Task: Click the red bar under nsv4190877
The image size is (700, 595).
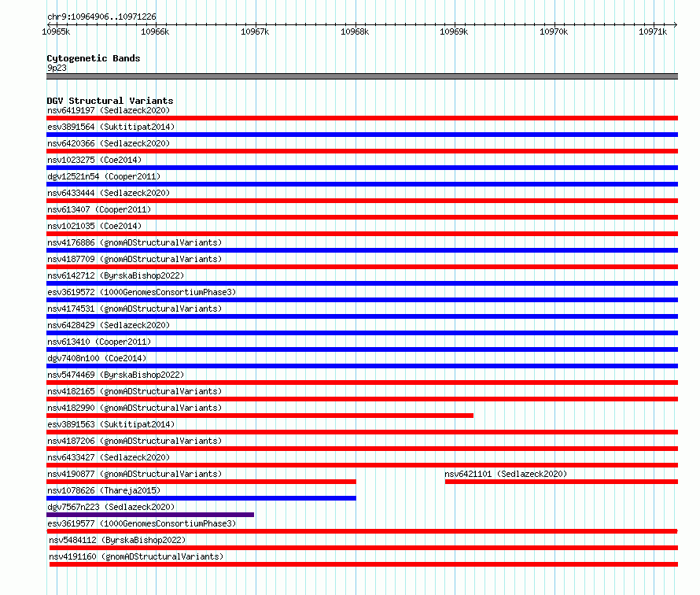Action: click(201, 482)
